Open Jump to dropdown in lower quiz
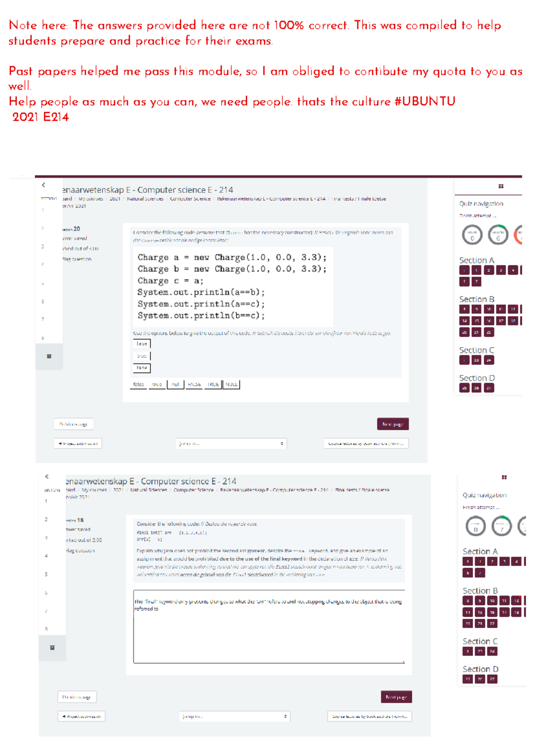This screenshot has height=756, width=535. click(x=235, y=716)
